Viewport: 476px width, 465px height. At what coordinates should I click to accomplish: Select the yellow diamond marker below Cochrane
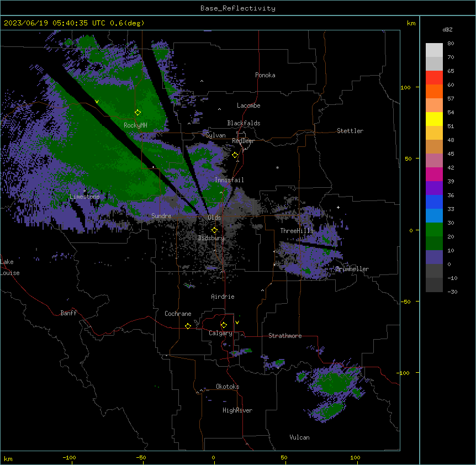188,326
